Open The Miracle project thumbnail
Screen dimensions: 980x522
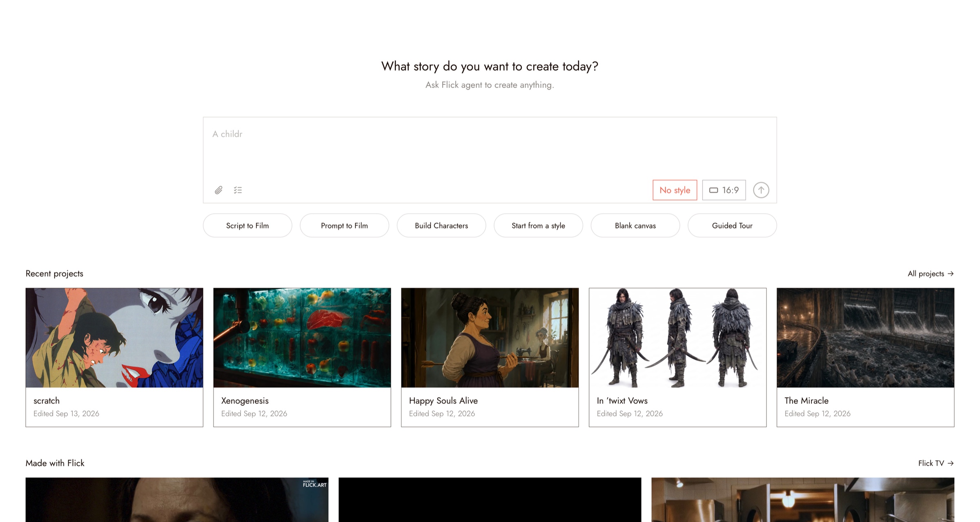[x=866, y=338]
